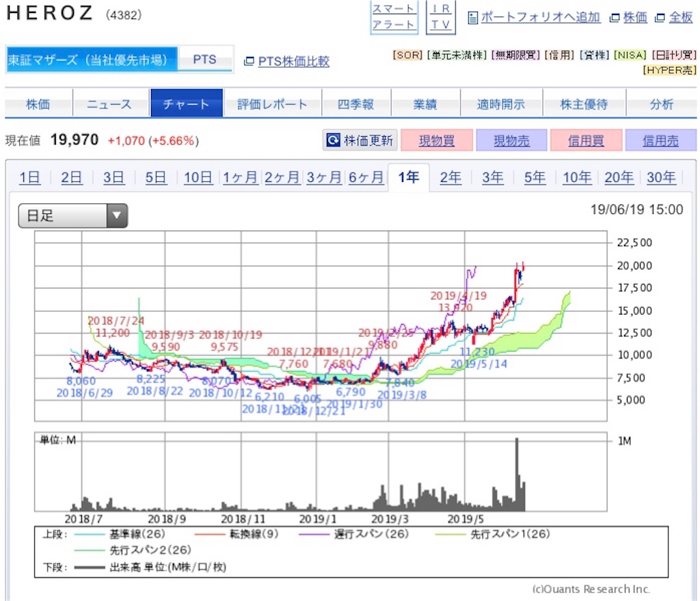This screenshot has height=601, width=700.
Task: Switch to the ニュース tab
Action: point(110,104)
